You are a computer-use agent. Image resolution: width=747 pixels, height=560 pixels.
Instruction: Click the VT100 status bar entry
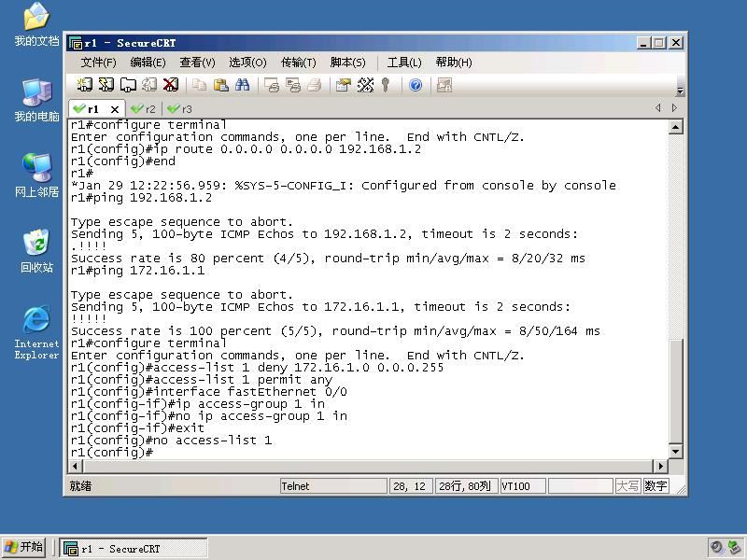pos(523,486)
